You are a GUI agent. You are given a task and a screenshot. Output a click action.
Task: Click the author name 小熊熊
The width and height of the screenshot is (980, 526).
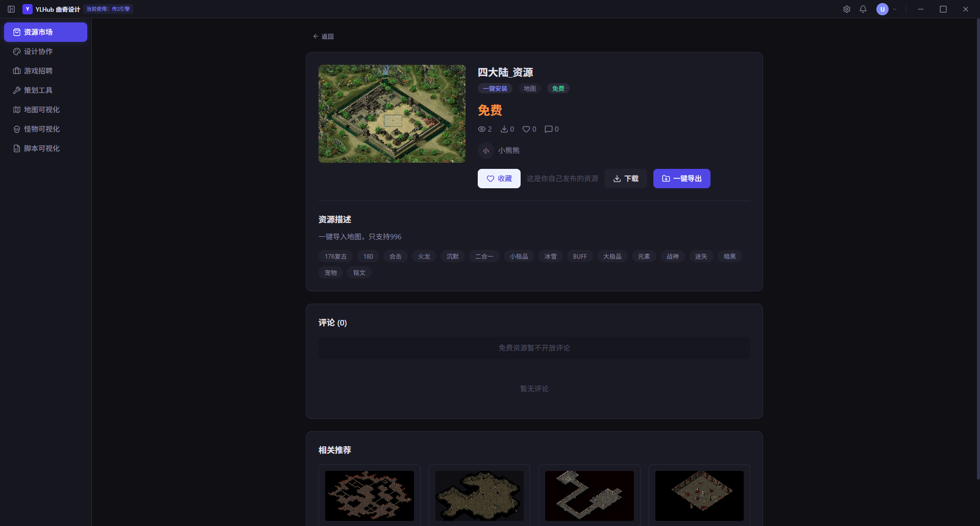(x=509, y=151)
